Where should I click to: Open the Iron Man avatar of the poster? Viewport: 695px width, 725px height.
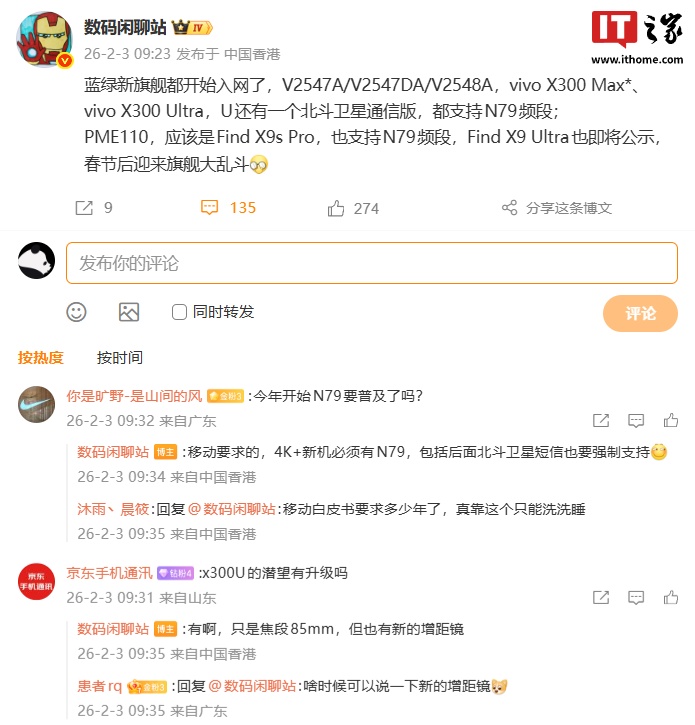click(45, 40)
